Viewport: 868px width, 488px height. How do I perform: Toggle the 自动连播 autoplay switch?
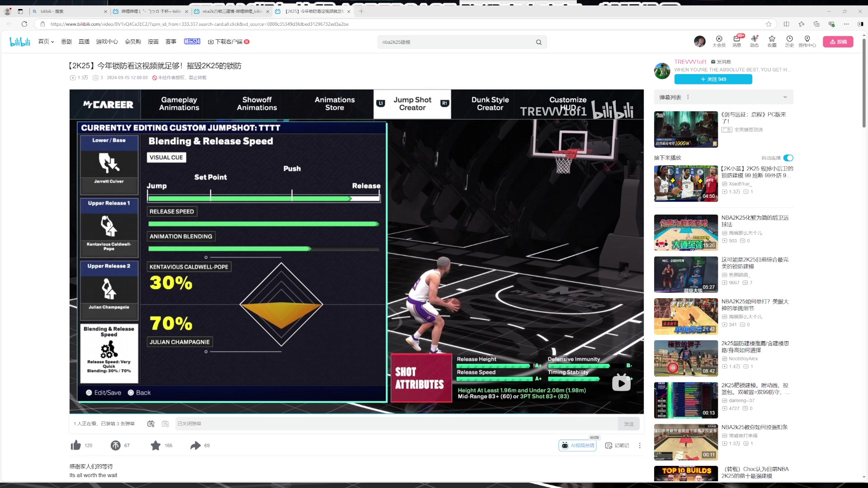coord(788,158)
